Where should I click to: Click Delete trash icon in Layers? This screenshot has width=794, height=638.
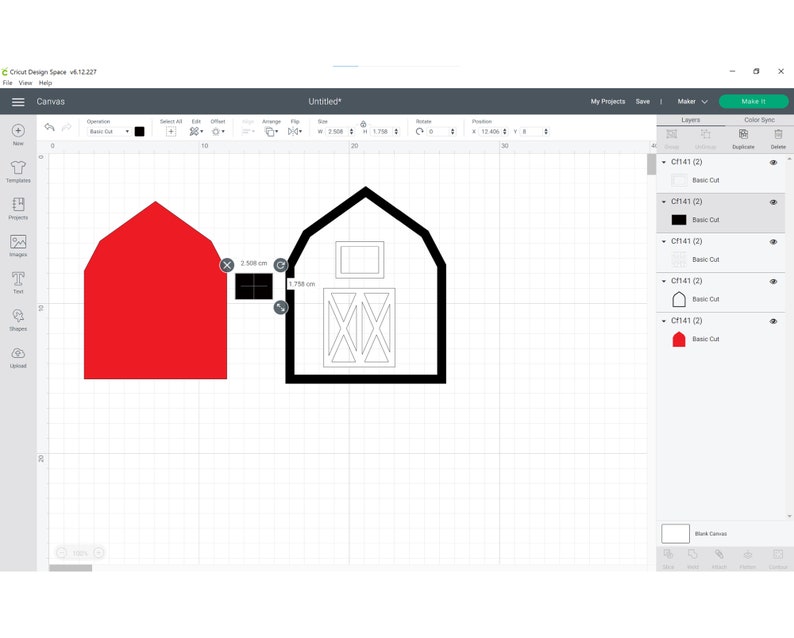[x=778, y=139]
